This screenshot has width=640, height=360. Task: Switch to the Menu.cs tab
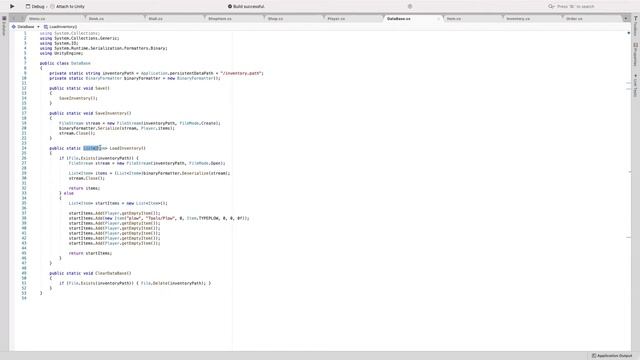(55, 19)
